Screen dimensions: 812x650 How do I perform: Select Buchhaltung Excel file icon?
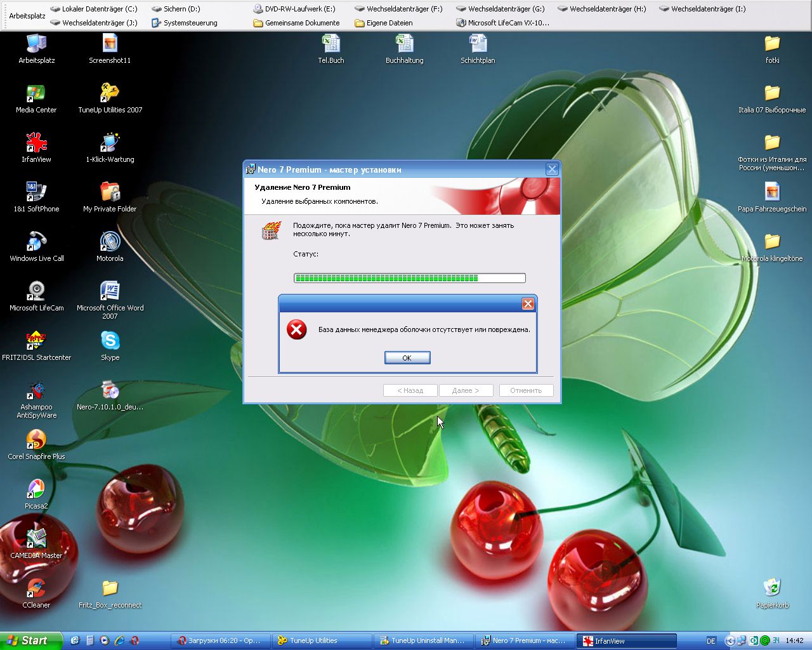tap(404, 49)
